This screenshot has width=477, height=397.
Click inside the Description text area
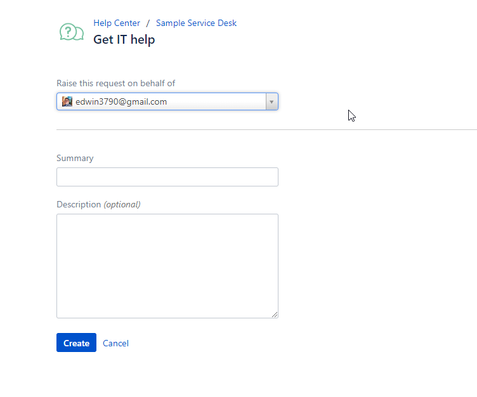tap(167, 266)
